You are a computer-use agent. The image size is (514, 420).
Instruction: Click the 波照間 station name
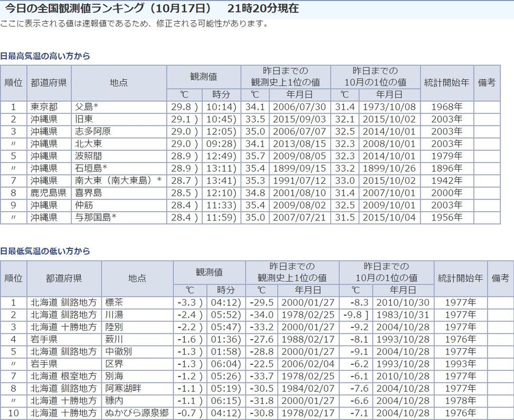point(88,156)
